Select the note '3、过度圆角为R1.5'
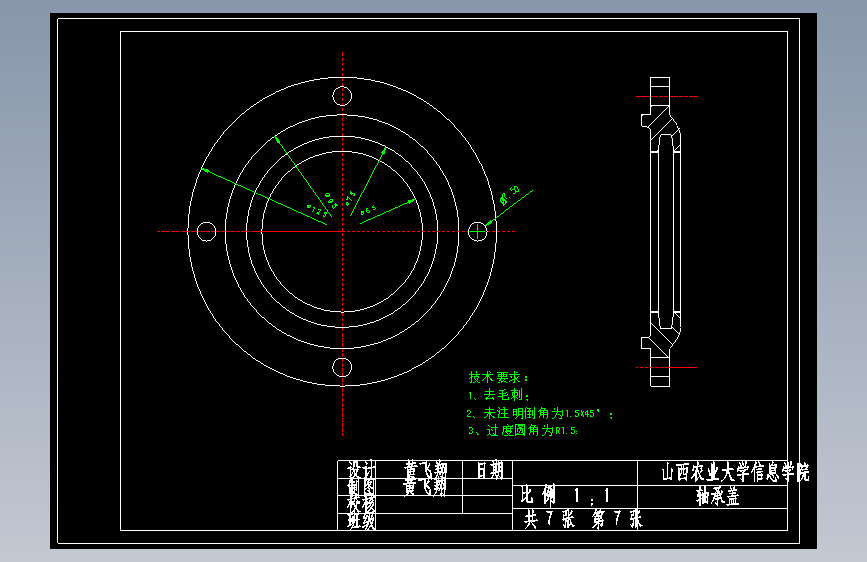The image size is (867, 562). click(x=523, y=430)
